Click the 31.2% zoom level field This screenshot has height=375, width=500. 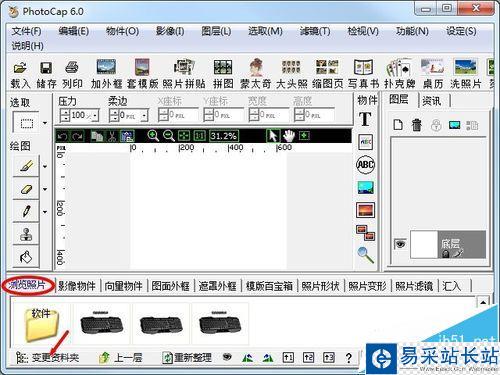pos(223,136)
